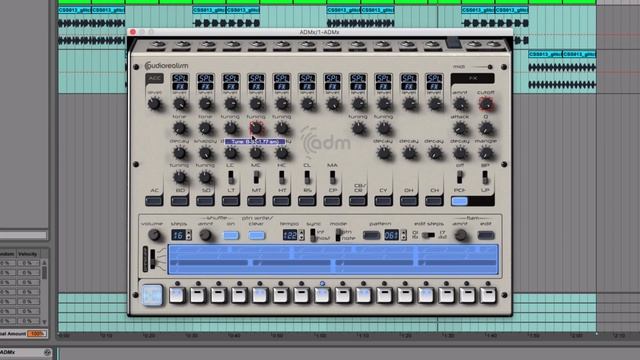Click the FX cutoff knob highlighted in red
Screen dimensions: 640x360
[486, 104]
